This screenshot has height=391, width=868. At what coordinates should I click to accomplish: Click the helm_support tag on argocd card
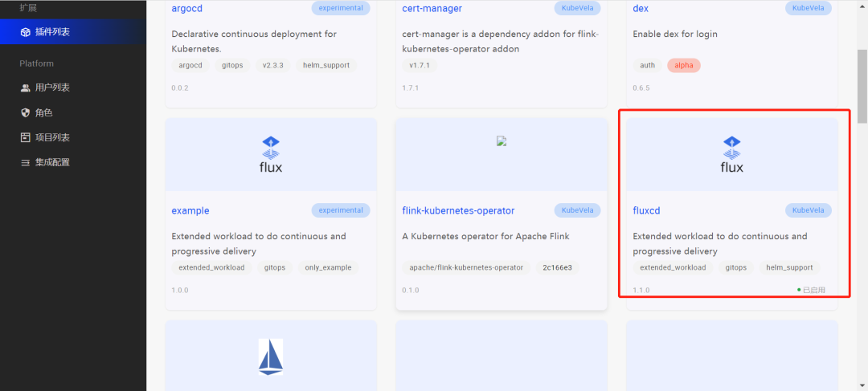pos(326,65)
